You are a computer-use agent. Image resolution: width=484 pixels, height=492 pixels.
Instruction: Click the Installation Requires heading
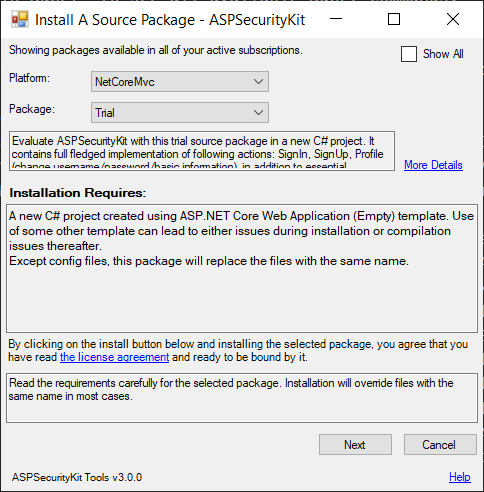78,193
